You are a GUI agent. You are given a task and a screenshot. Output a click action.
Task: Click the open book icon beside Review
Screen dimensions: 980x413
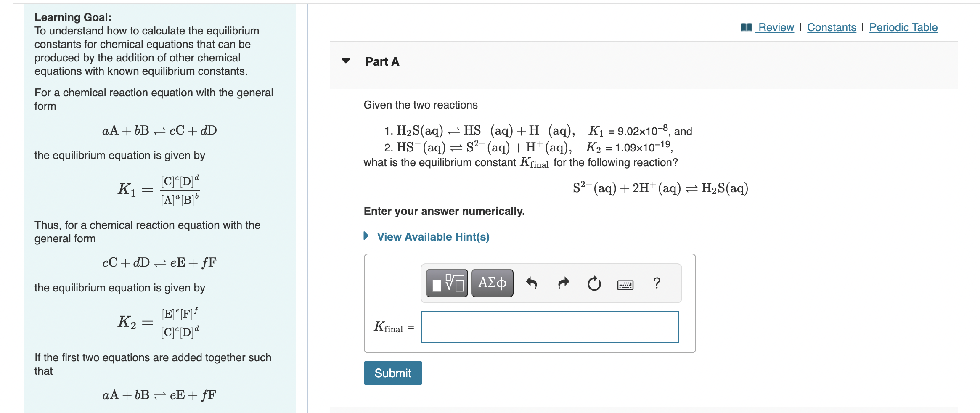tap(746, 26)
